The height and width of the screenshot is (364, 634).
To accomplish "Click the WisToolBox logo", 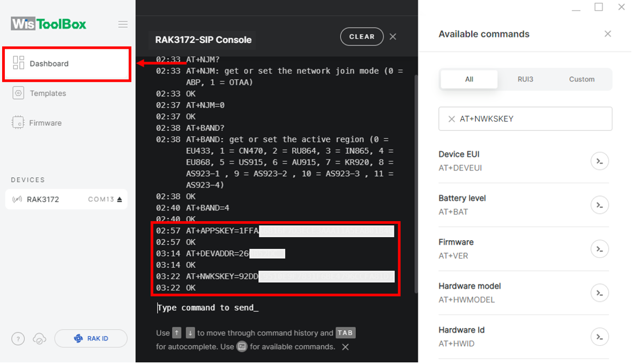I will pyautogui.click(x=49, y=24).
